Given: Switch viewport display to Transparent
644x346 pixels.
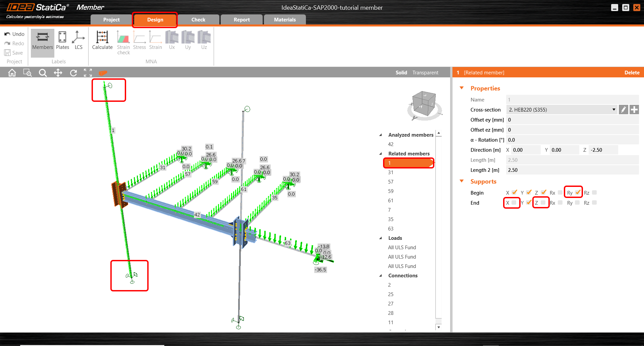Looking at the screenshot, I should click(x=425, y=72).
